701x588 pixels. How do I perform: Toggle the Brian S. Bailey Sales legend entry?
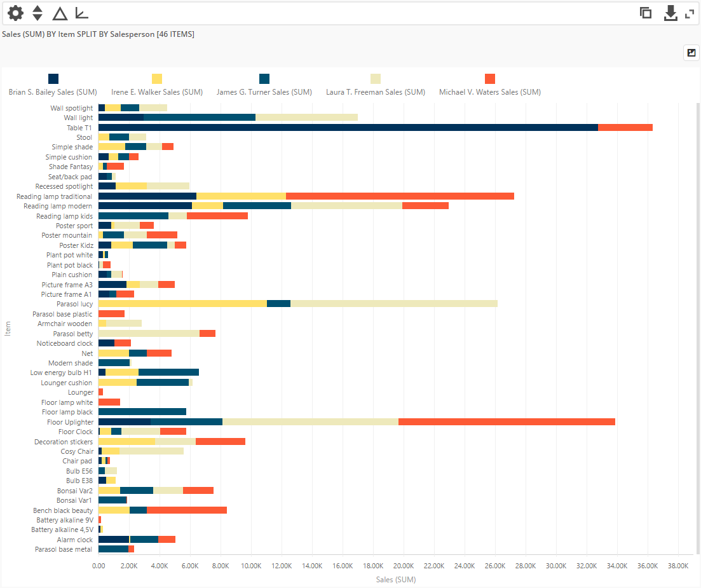[x=53, y=92]
